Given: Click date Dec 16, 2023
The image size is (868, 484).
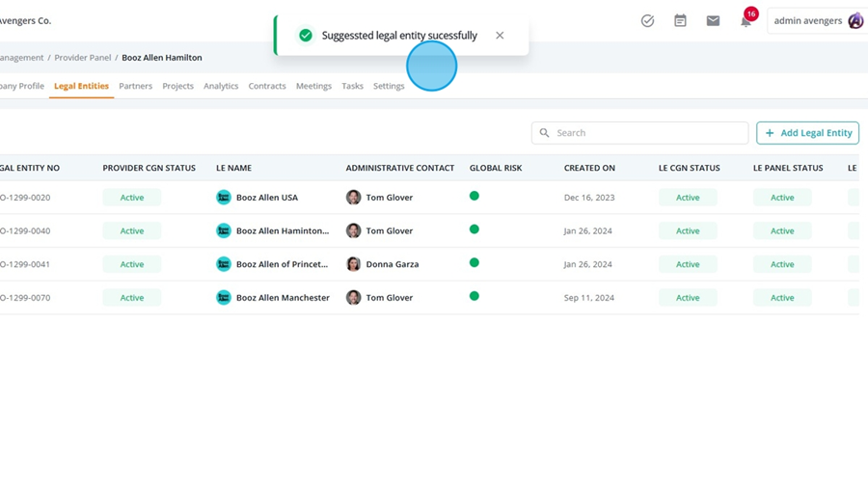Looking at the screenshot, I should [589, 198].
